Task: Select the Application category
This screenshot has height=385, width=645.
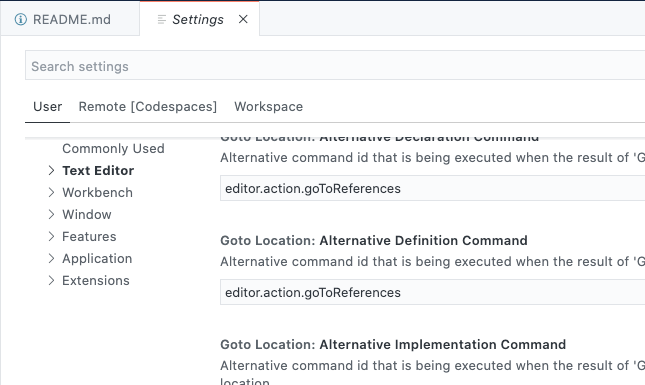Action: 97,258
